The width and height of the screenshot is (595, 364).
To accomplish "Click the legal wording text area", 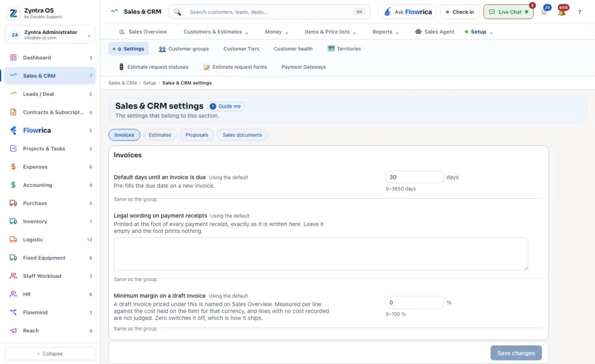I will 320,254.
